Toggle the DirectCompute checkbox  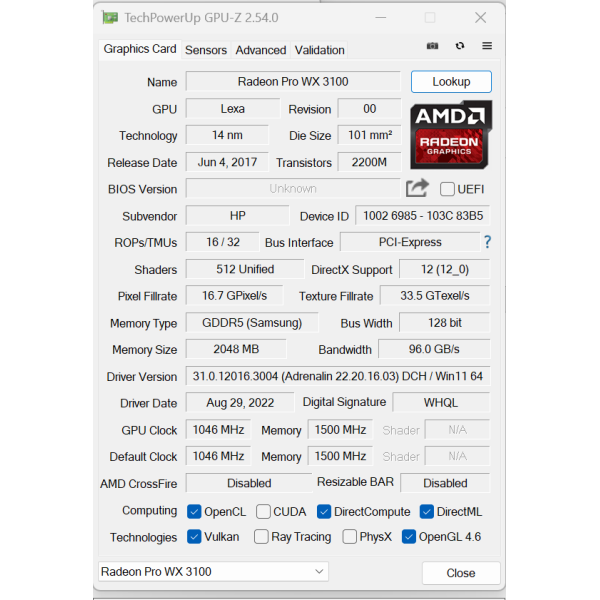pos(324,512)
